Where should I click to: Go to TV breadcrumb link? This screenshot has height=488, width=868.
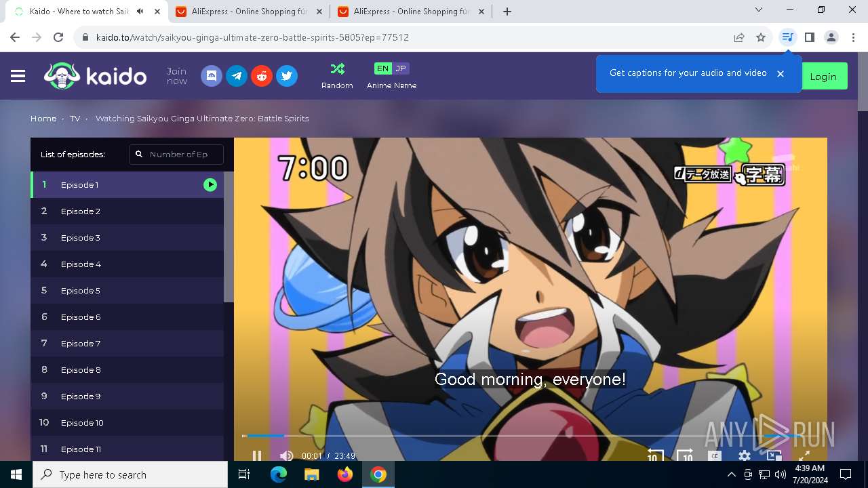point(75,118)
